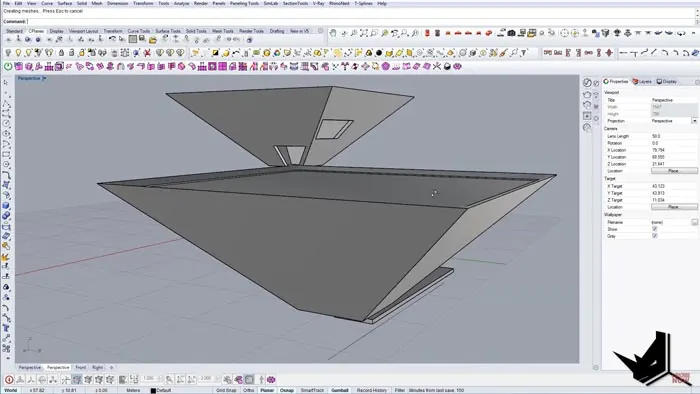Click the Zoom Extents icon

[x=364, y=33]
